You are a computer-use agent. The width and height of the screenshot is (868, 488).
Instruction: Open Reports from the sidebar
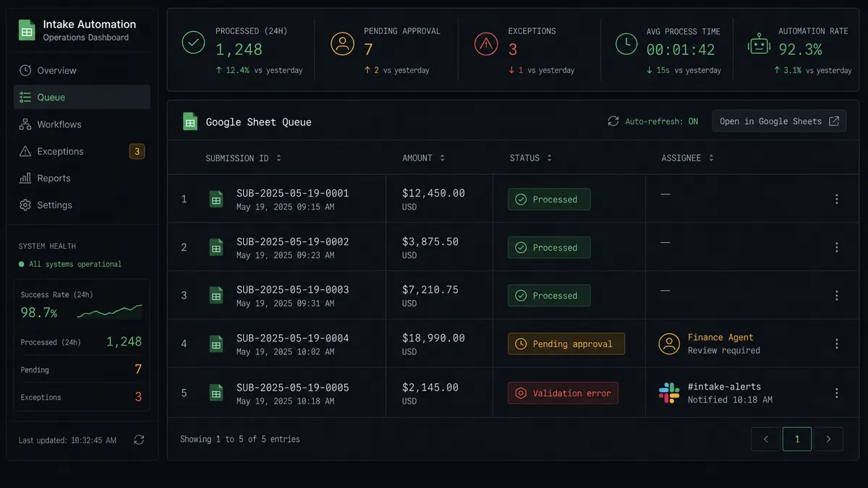pyautogui.click(x=82, y=178)
